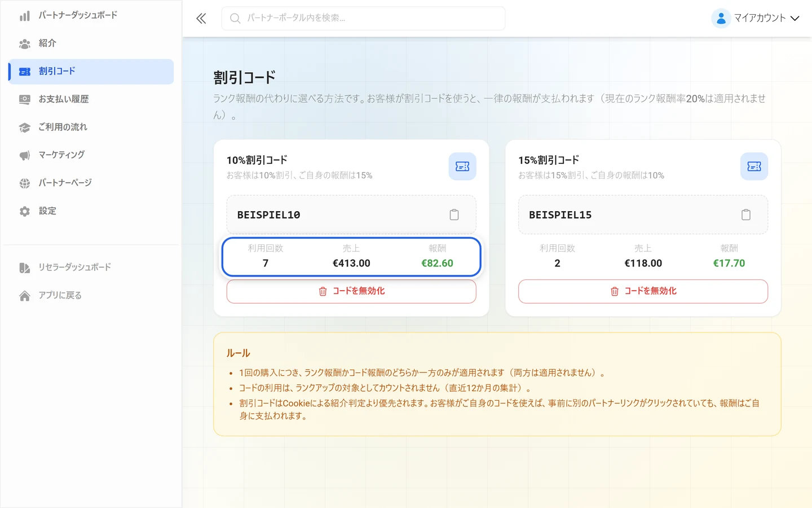Image resolution: width=812 pixels, height=508 pixels.
Task: Deactivate the BEISPIEL15 code with コードを無効化
Action: pyautogui.click(x=643, y=291)
